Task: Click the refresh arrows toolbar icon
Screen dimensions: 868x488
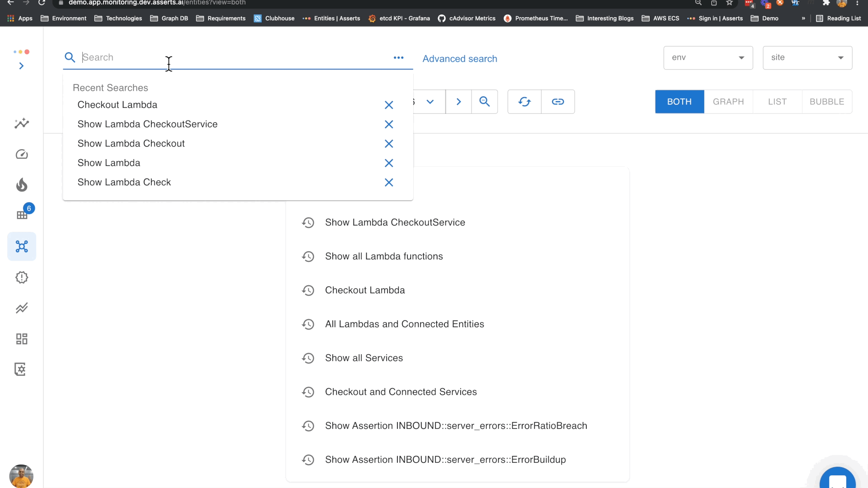Action: click(x=524, y=102)
